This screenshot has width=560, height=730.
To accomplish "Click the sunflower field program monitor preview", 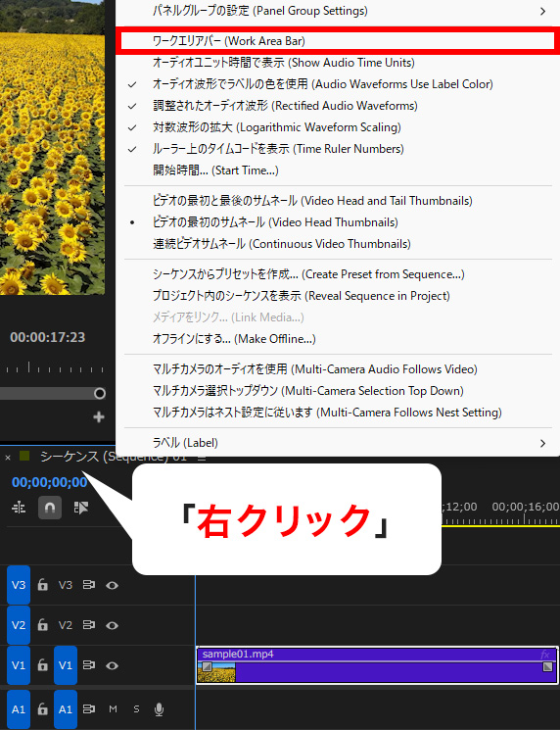I will click(52, 147).
